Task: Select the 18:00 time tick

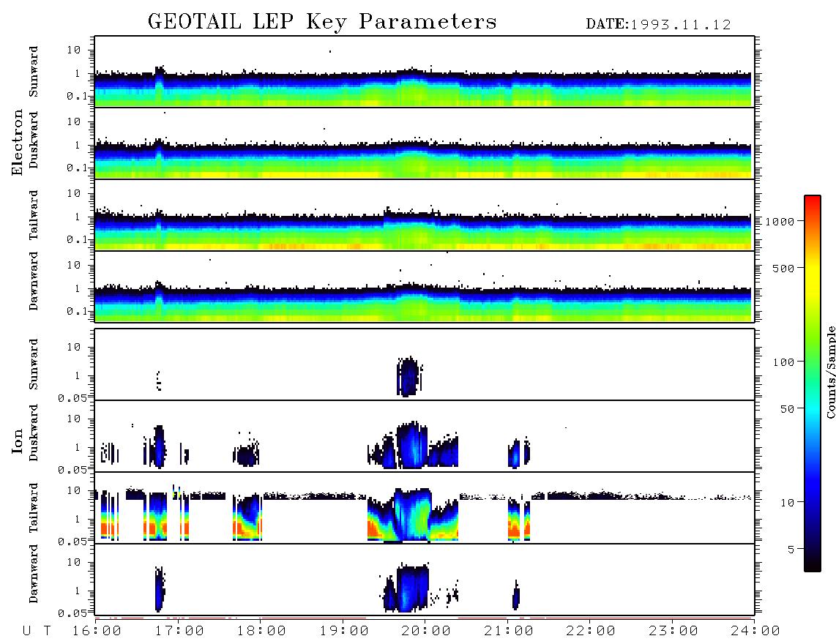Action: (x=262, y=631)
